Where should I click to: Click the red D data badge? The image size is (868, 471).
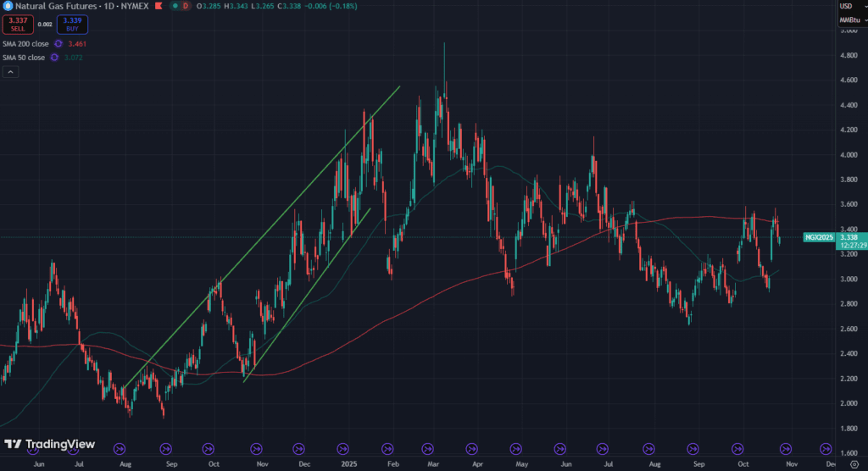[186, 7]
